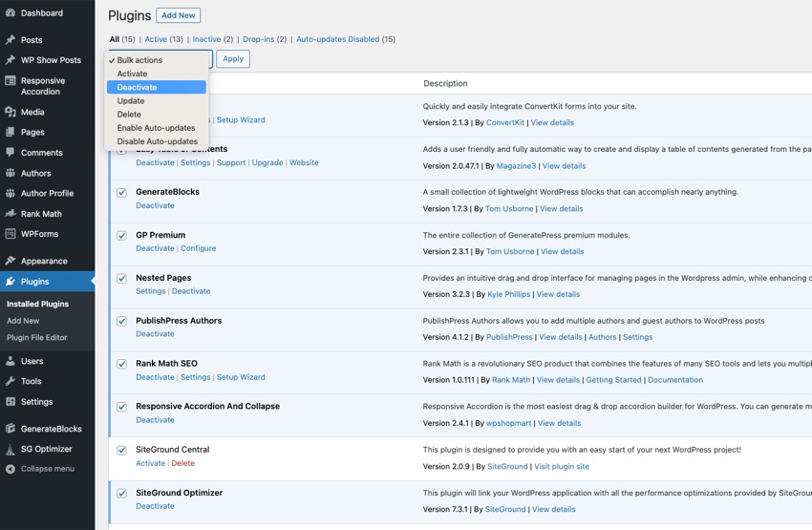812x530 pixels.
Task: Click the Settings sidebar icon
Action: click(11, 402)
